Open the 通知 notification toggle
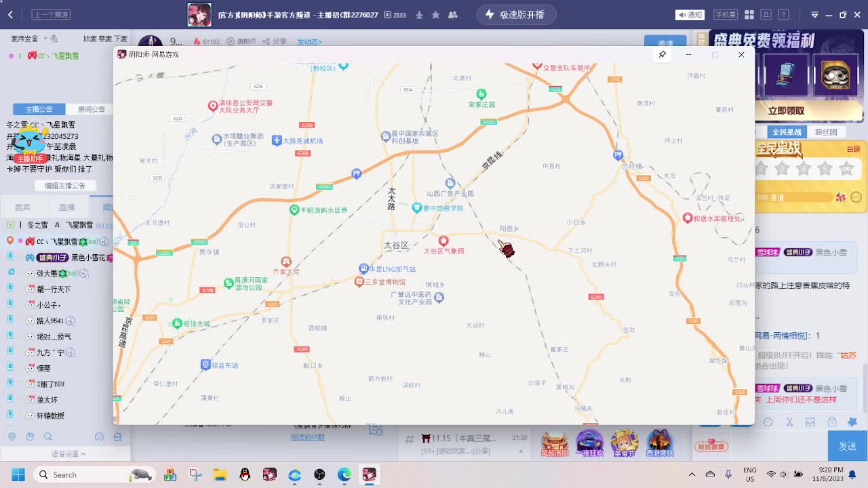 [690, 14]
